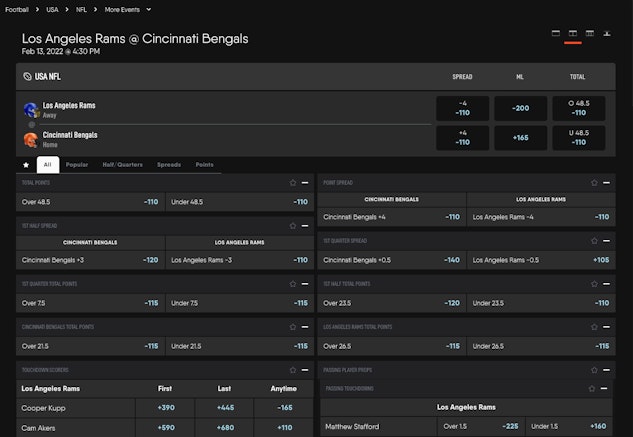Image resolution: width=633 pixels, height=437 pixels.
Task: Favorite the 1st Half Spread market star
Action: [x=293, y=226]
